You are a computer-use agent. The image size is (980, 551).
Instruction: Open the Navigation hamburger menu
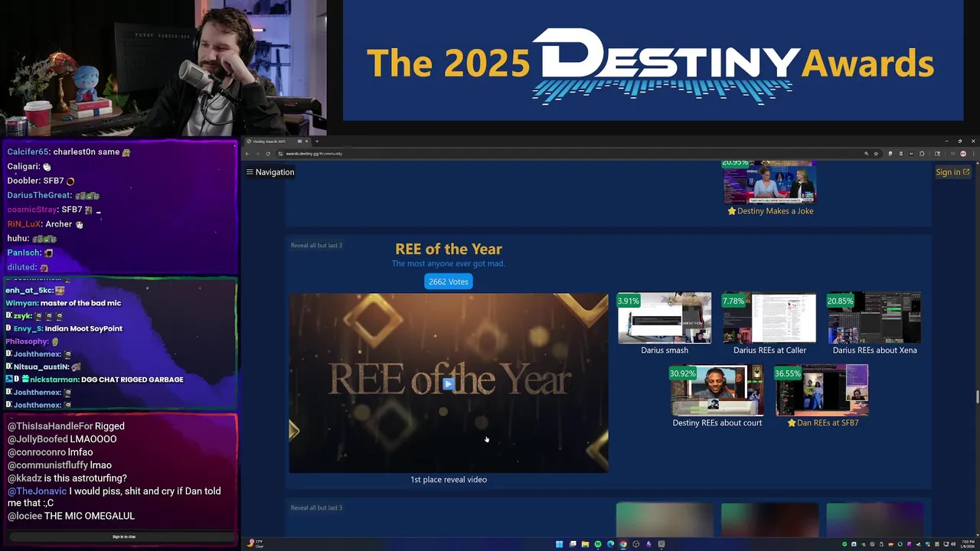coord(270,172)
